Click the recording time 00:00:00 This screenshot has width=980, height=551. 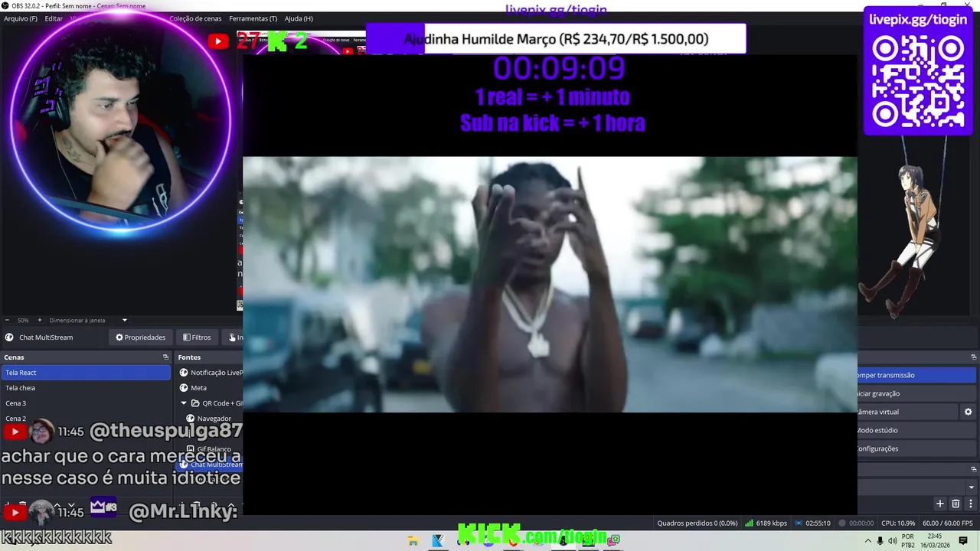point(861,523)
